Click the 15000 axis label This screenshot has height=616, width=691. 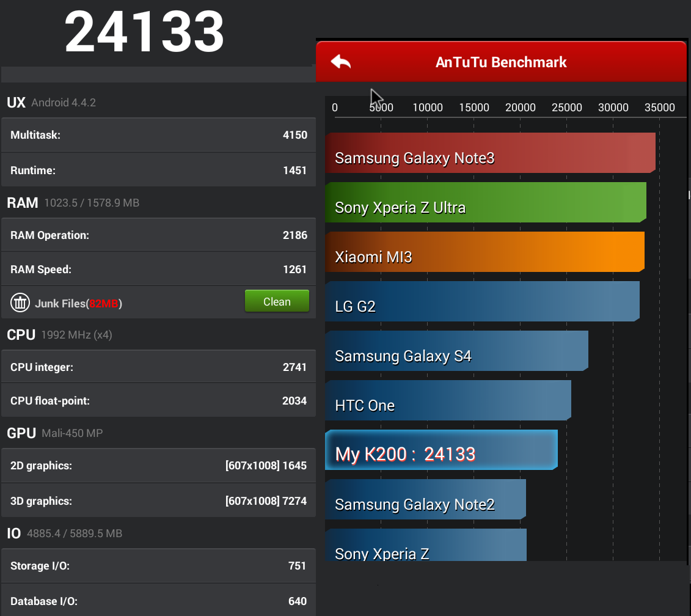pyautogui.click(x=473, y=107)
